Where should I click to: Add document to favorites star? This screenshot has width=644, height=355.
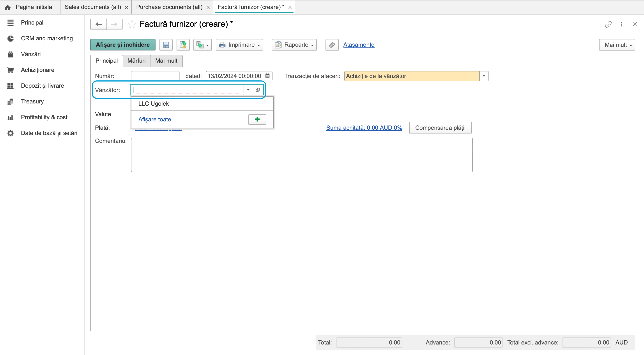(132, 24)
